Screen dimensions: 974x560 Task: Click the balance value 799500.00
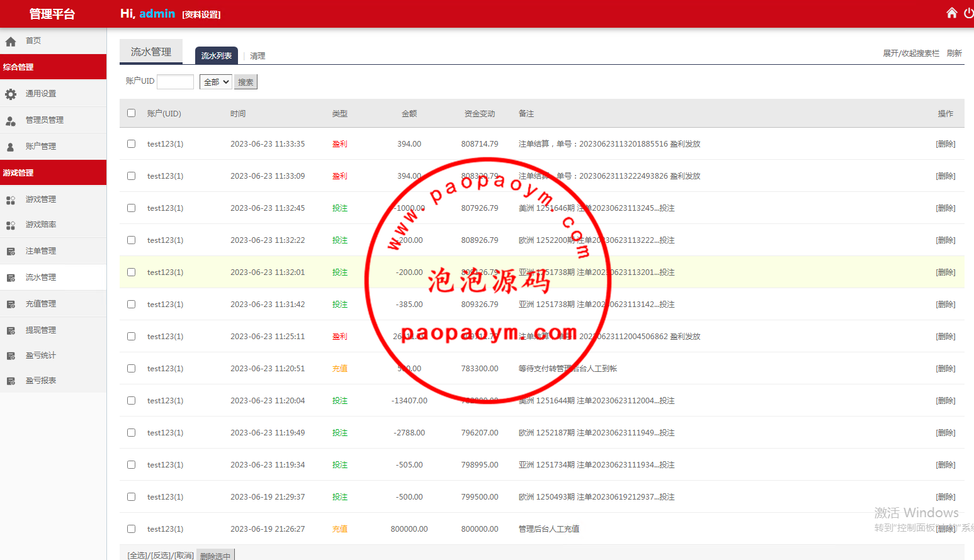click(x=480, y=497)
